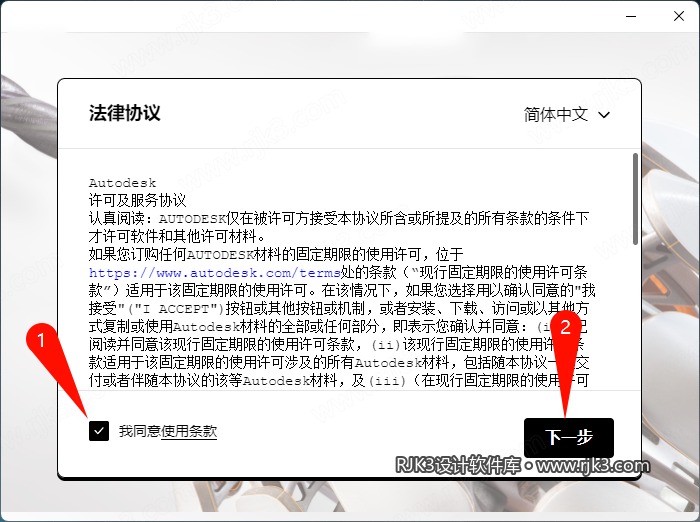
Task: Minimize the installer window
Action: (x=631, y=16)
